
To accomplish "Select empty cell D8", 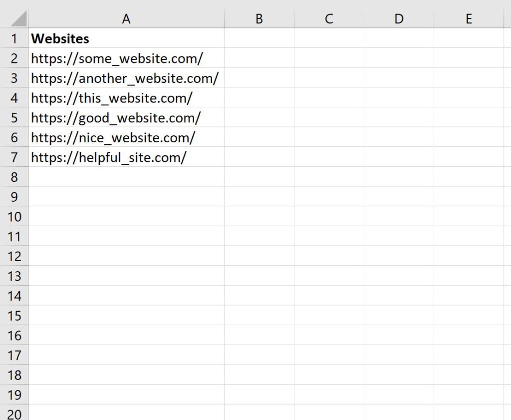I will point(399,177).
